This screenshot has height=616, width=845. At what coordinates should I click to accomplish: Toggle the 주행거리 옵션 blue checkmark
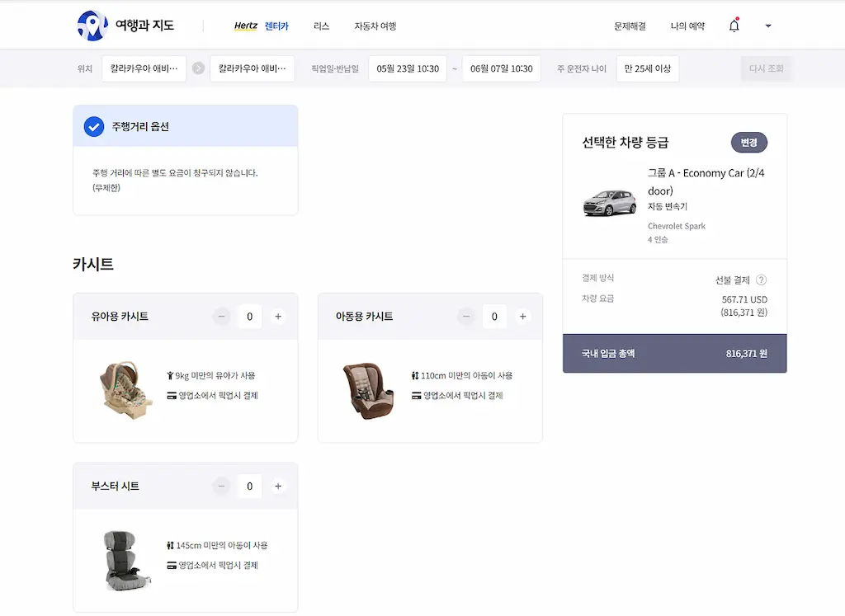[94, 126]
